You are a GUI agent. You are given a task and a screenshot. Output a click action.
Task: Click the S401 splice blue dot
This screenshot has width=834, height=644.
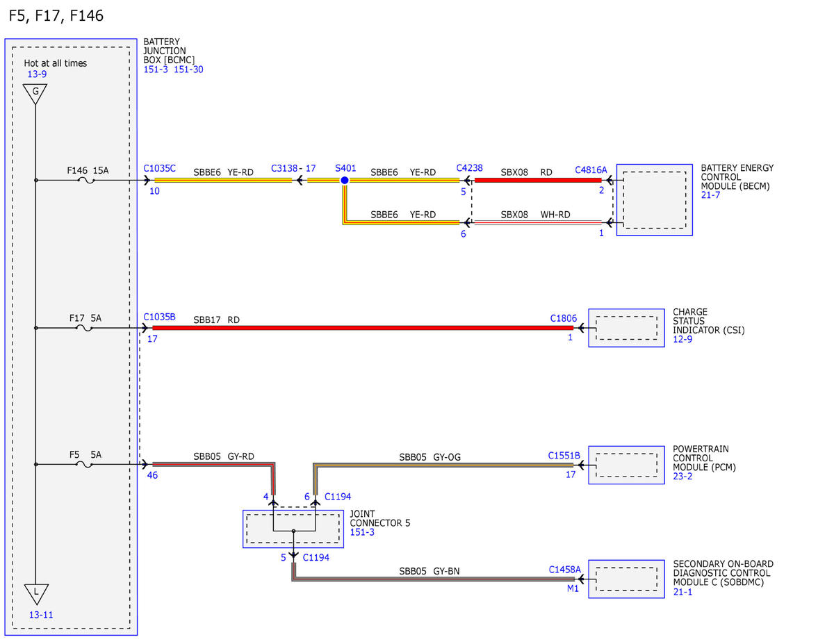(x=344, y=181)
